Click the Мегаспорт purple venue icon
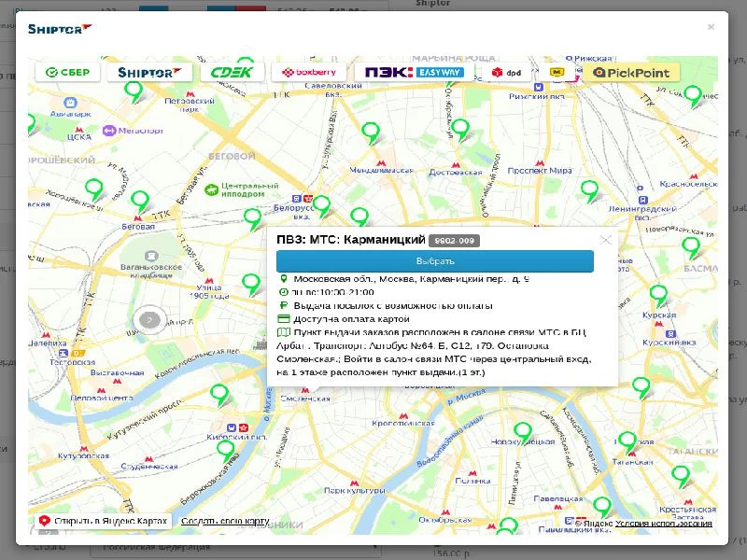This screenshot has width=747, height=560. pos(109,131)
